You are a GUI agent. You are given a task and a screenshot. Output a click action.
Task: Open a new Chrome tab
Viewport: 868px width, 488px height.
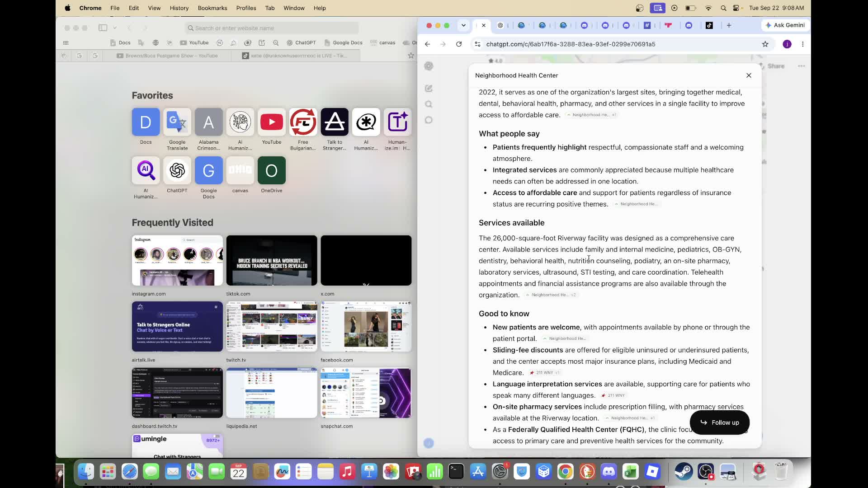(729, 25)
